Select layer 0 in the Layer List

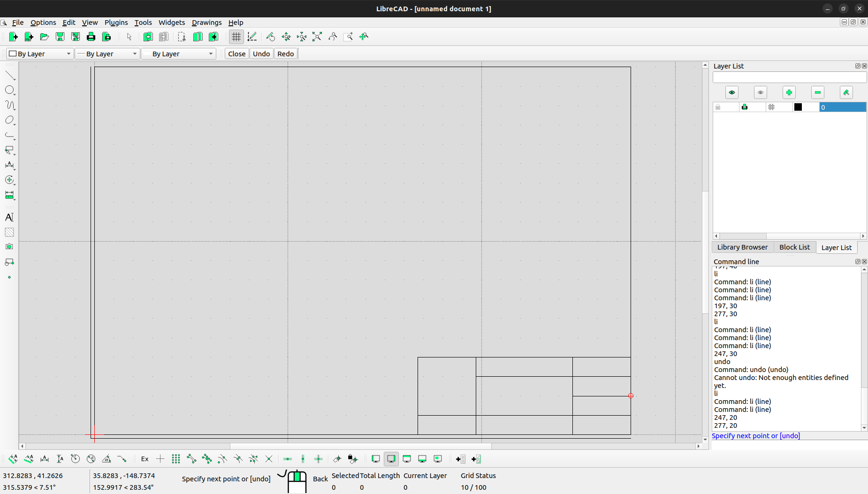[x=843, y=107]
